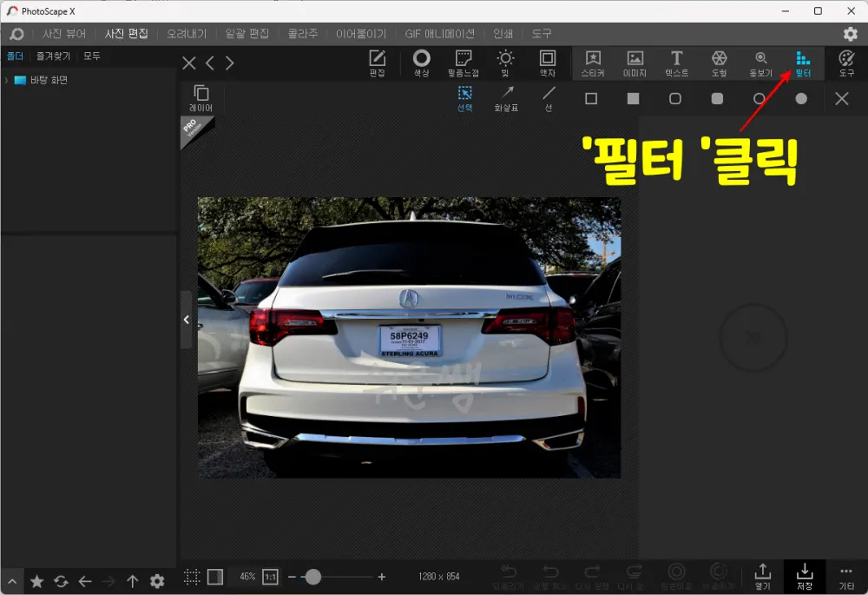This screenshot has width=868, height=595.
Task: Click the 돋보기 magnifier icon
Action: click(761, 63)
